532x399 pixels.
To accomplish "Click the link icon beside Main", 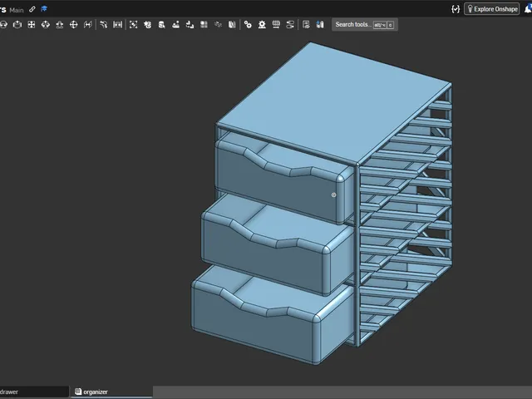I will point(32,9).
